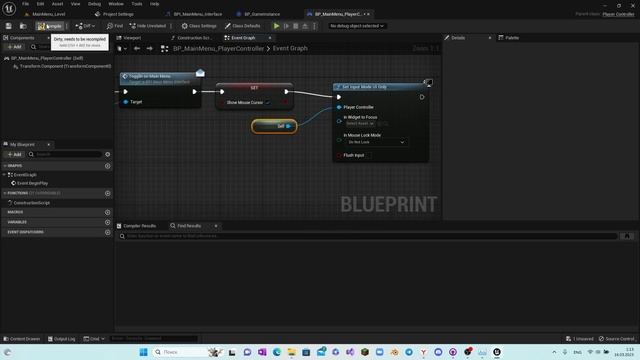Click the plus icon on the MACROS row
The height and width of the screenshot is (360, 640).
click(x=108, y=212)
